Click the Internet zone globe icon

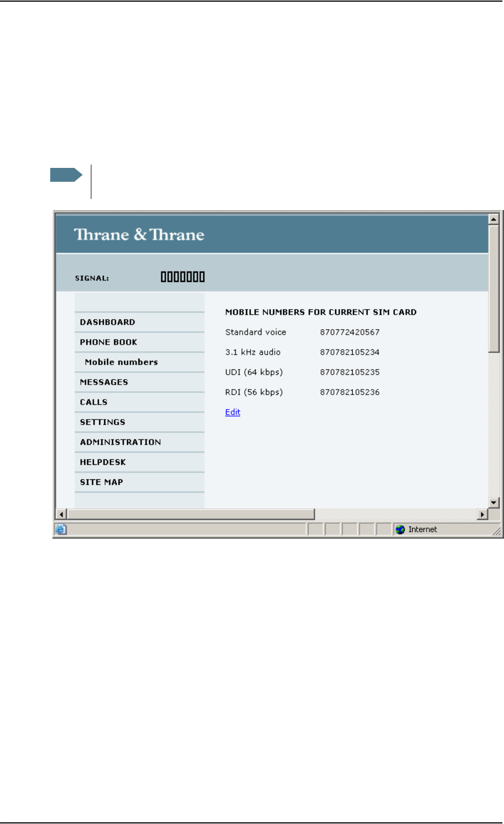pos(400,529)
